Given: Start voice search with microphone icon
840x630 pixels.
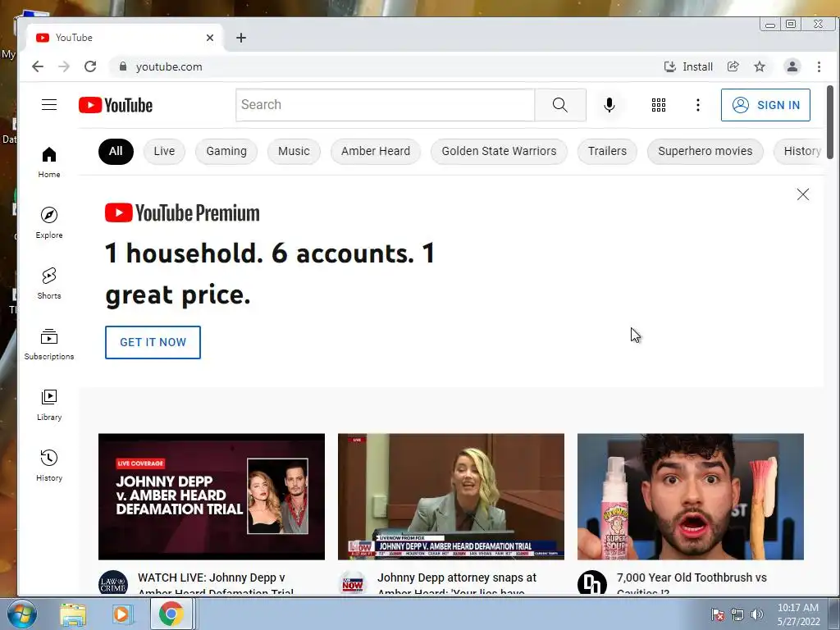Looking at the screenshot, I should click(x=609, y=105).
